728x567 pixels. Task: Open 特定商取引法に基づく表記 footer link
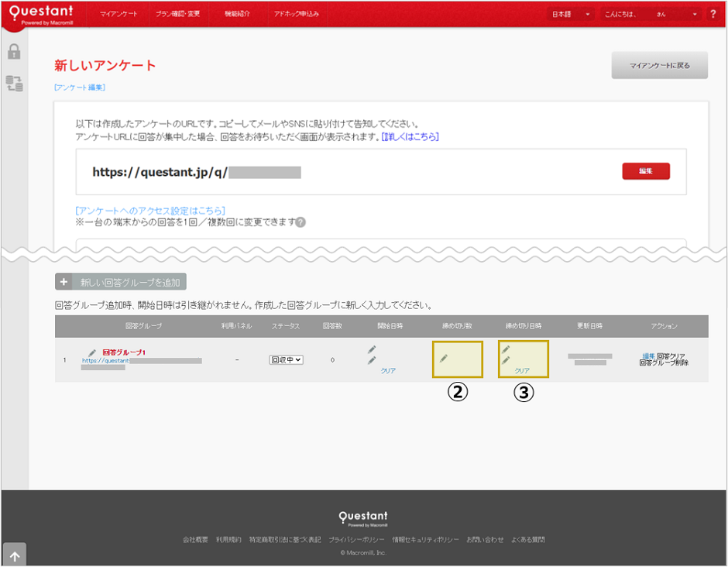point(285,540)
